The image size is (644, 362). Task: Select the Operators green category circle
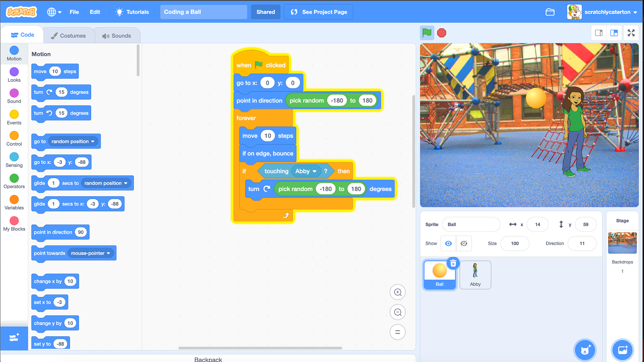tap(14, 178)
